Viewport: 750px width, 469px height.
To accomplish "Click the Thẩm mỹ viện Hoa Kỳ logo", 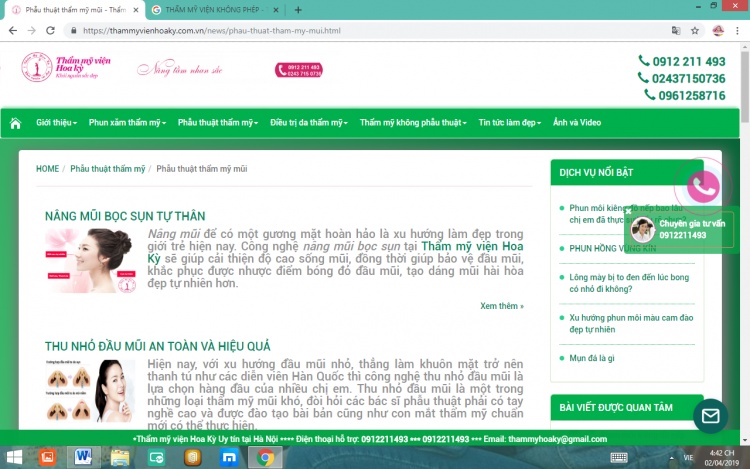I will [67, 68].
